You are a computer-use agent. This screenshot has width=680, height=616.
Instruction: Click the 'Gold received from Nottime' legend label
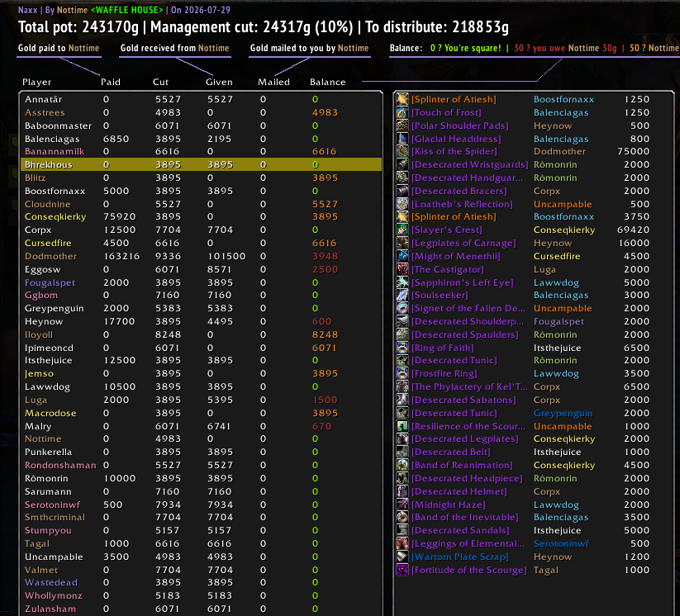(x=175, y=48)
